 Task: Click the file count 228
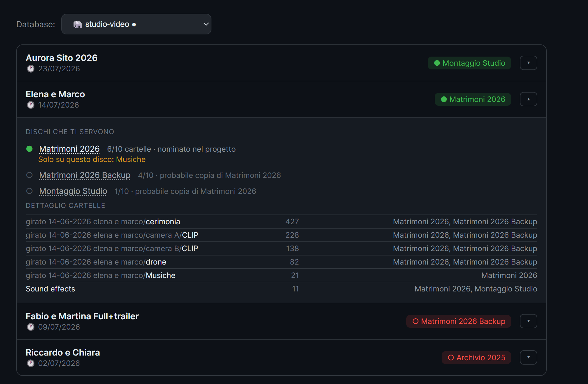click(x=292, y=235)
